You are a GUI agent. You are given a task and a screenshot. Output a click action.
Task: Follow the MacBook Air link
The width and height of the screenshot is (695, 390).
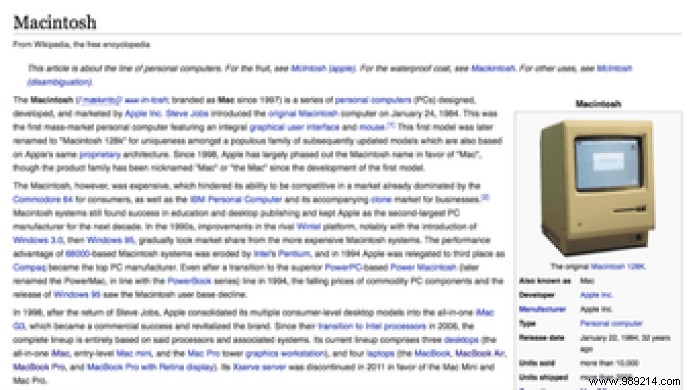point(480,354)
